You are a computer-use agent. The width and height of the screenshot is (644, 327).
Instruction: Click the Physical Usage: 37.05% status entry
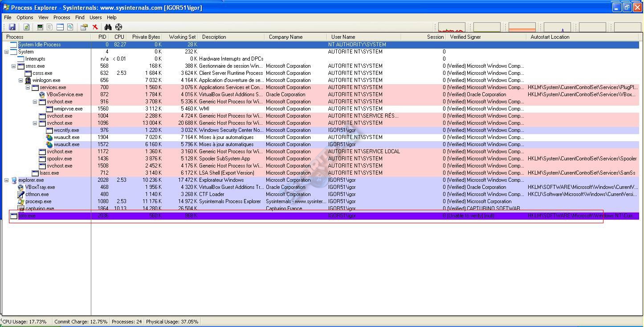[x=172, y=322]
